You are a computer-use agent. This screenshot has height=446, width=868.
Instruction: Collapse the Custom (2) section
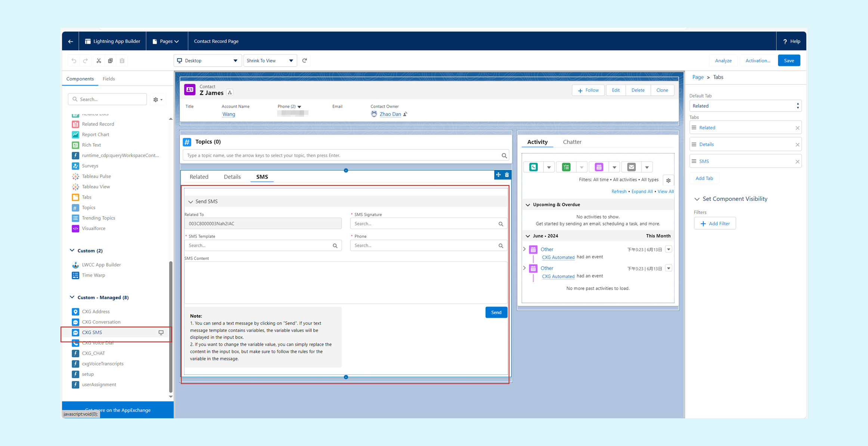72,250
